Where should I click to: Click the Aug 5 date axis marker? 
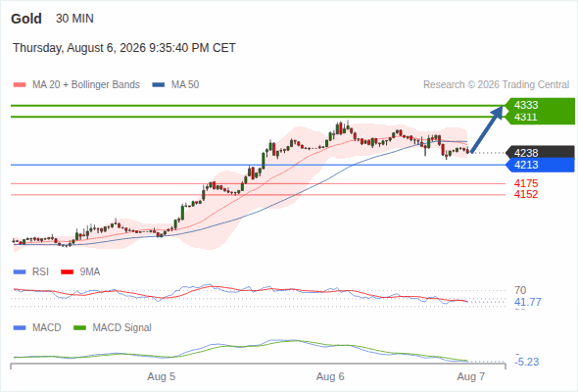tap(161, 376)
